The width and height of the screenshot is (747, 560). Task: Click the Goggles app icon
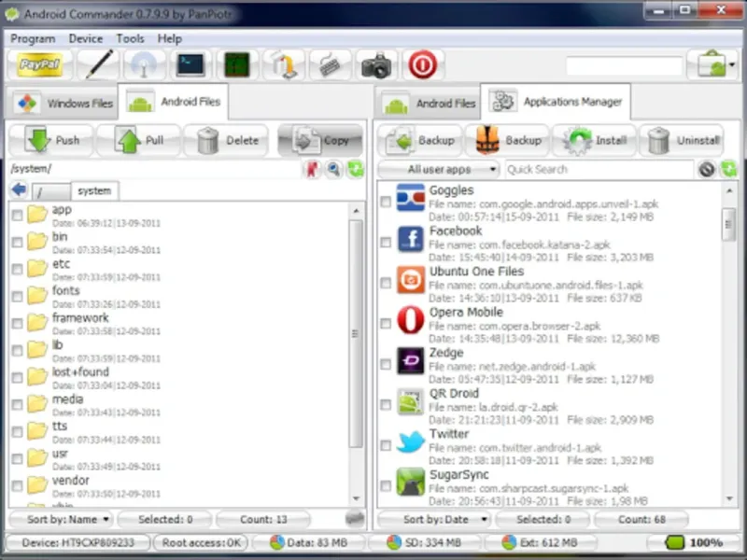tap(410, 198)
